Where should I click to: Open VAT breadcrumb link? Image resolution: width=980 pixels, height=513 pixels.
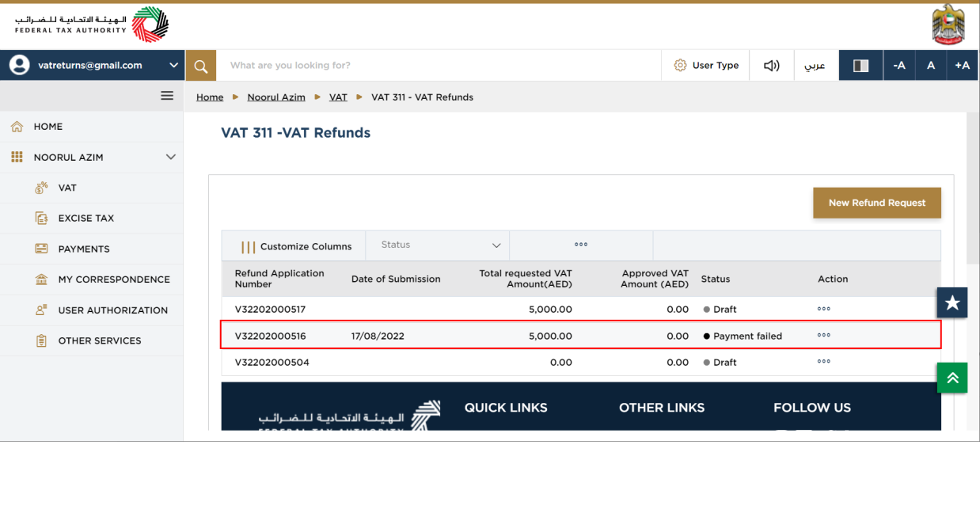(x=338, y=97)
